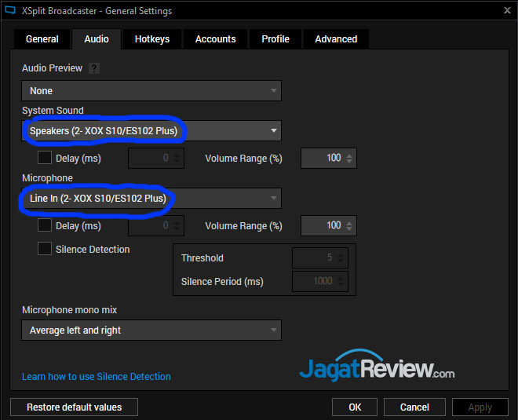Enable the System Sound Delay checkbox

(x=45, y=158)
